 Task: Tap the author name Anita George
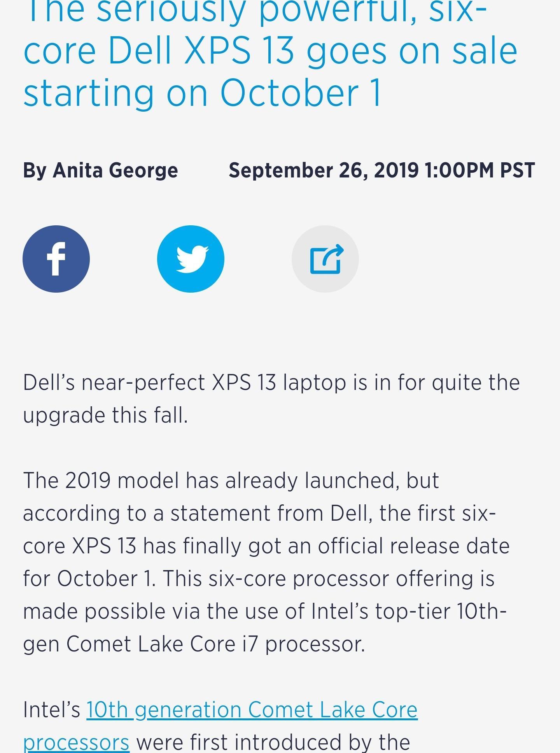(115, 170)
